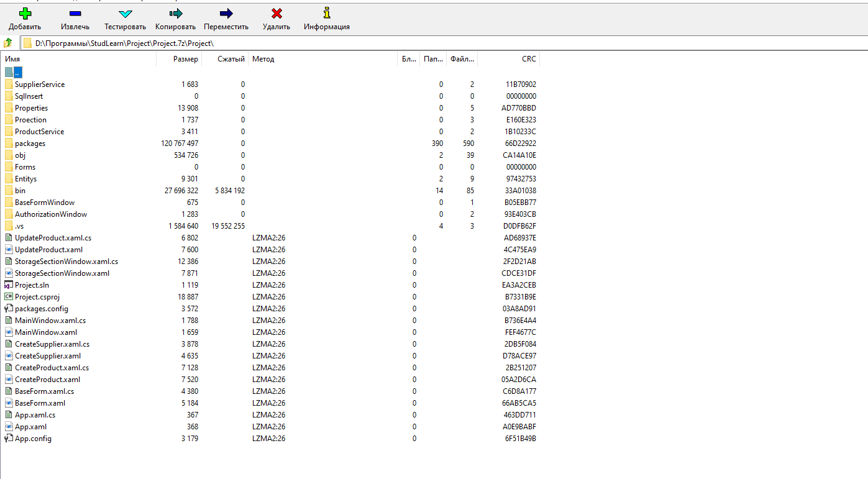Select the packages folder
868x479 pixels.
[x=30, y=144]
